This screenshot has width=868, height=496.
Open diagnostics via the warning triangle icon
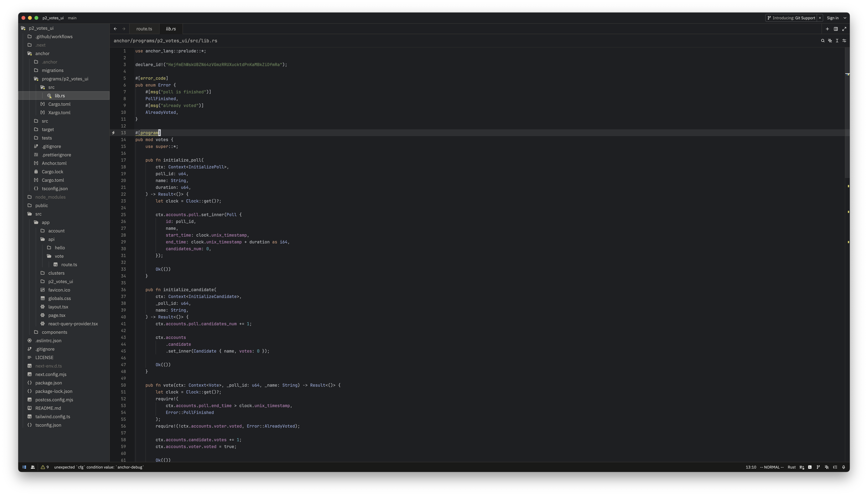(x=43, y=467)
